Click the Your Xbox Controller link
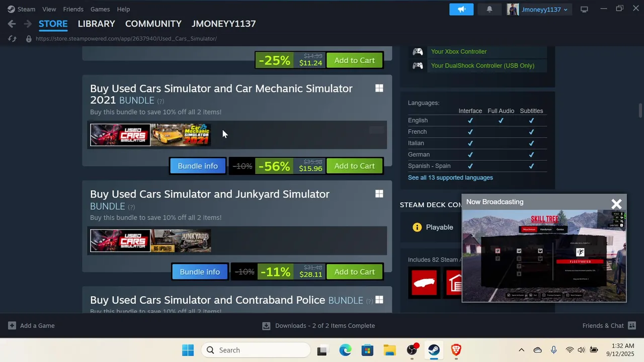The width and height of the screenshot is (644, 362). tap(459, 51)
